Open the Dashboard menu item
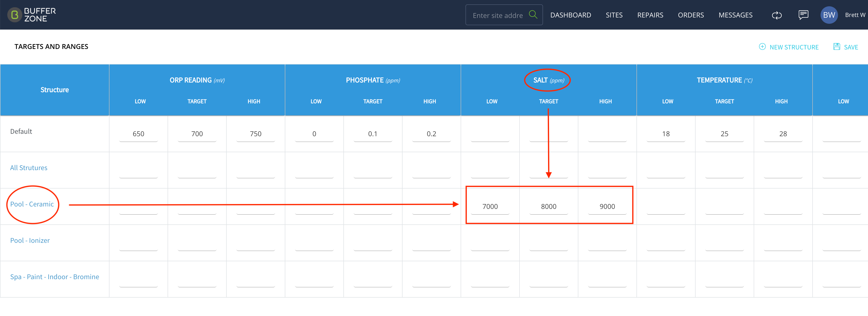The image size is (868, 316). click(570, 15)
